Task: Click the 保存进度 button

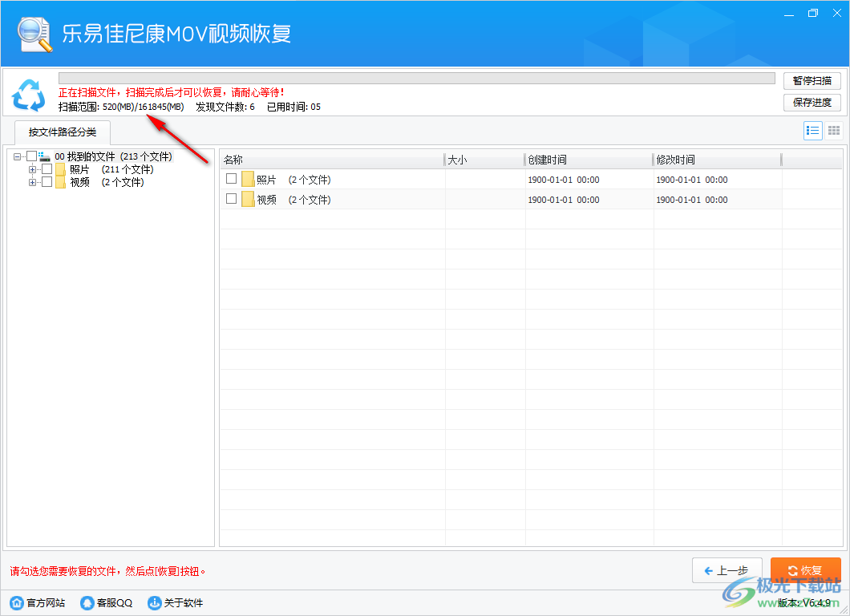Action: [x=812, y=103]
